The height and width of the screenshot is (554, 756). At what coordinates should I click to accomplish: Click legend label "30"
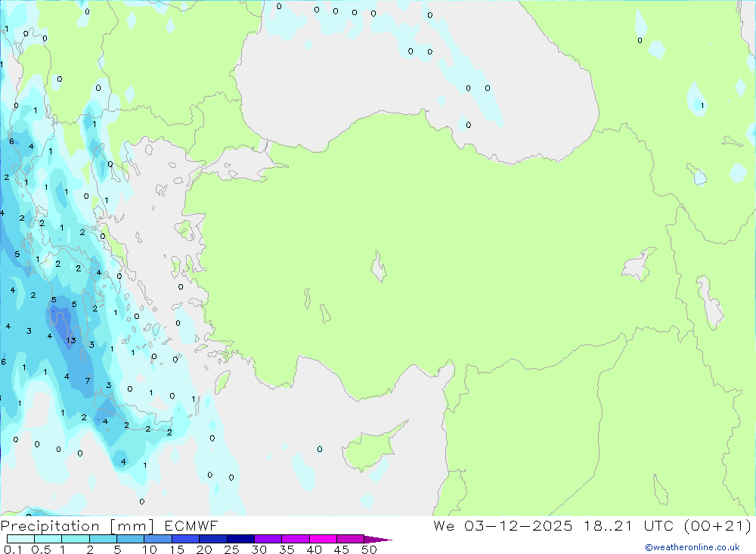click(x=259, y=549)
